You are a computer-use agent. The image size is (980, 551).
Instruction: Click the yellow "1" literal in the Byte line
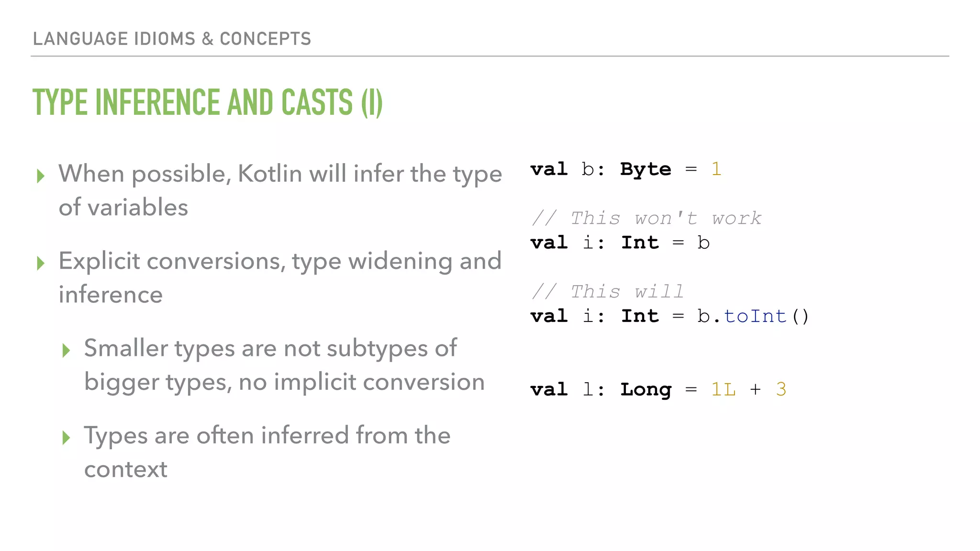716,169
